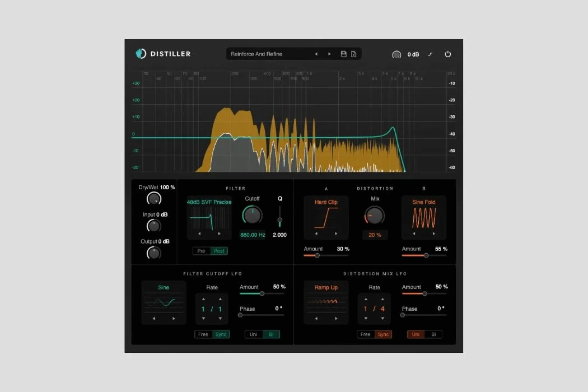Select next Filter Cutoff LFO shape after Sine
Image resolution: width=588 pixels, height=392 pixels.
174,319
